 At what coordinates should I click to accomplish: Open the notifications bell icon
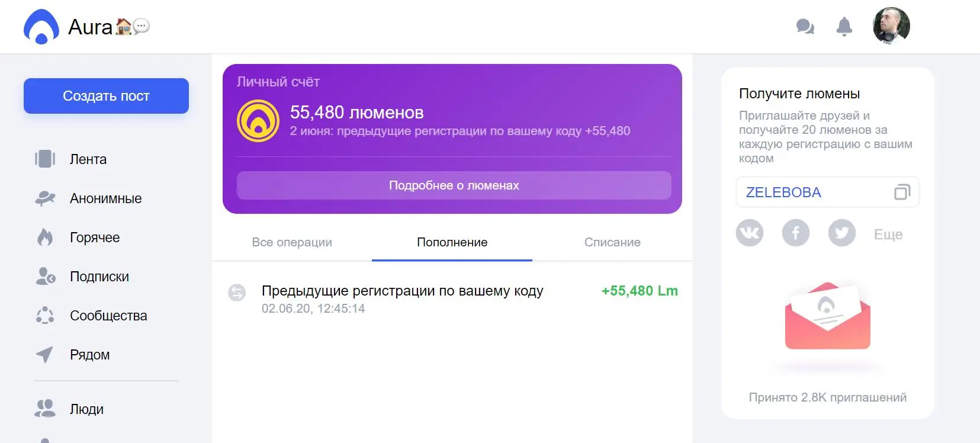click(x=844, y=27)
